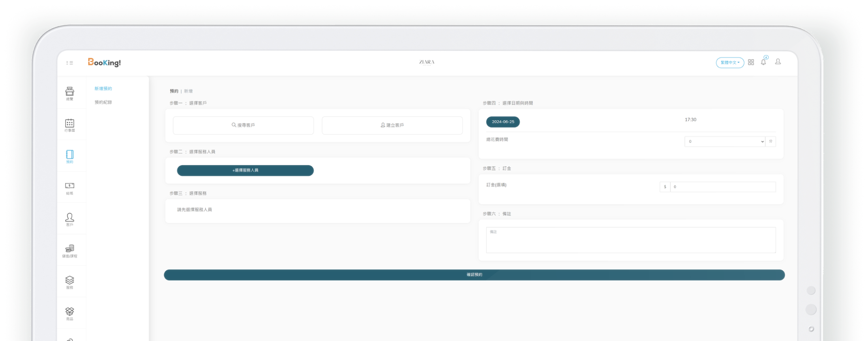Click the 搜尋客戶 search customer button
The image size is (868, 341).
point(243,125)
